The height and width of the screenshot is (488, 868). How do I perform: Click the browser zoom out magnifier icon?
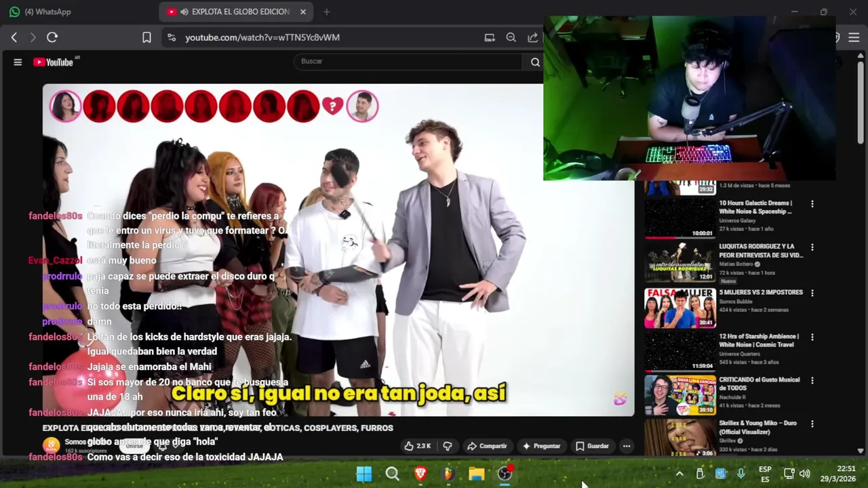coord(511,37)
